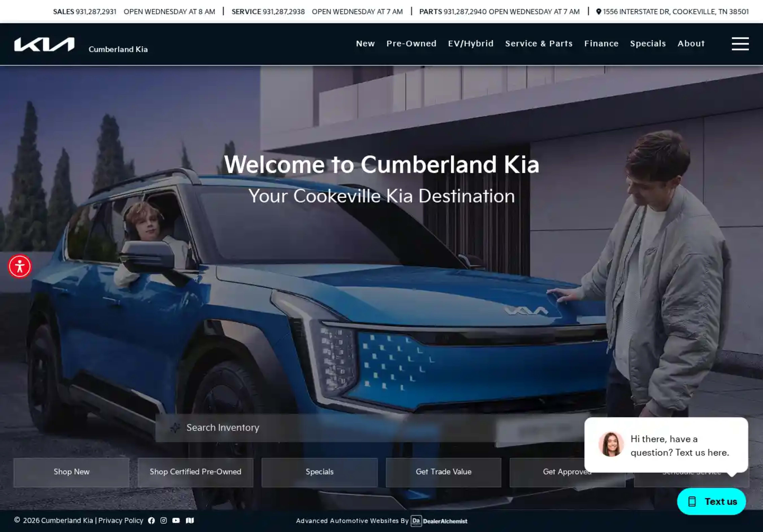The width and height of the screenshot is (763, 532).
Task: Open the hamburger menu icon
Action: pos(740,44)
